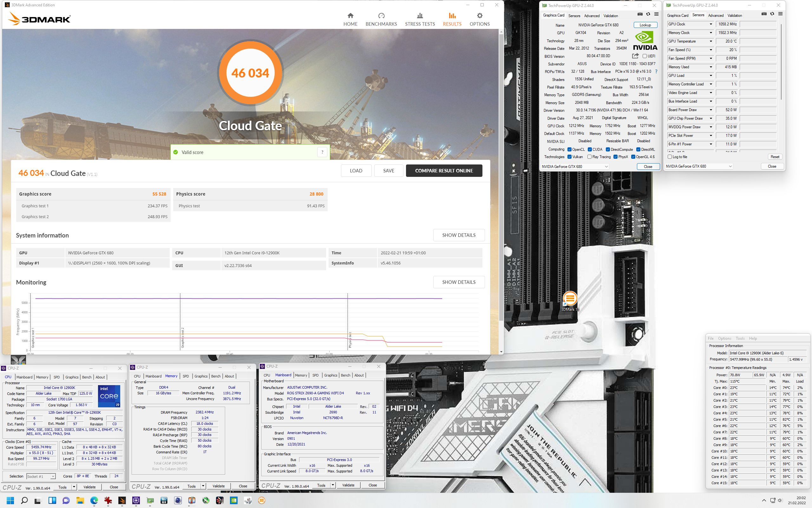Open NVIDIA icon on the taskbar
Screen dimensions: 812x508
[234, 500]
